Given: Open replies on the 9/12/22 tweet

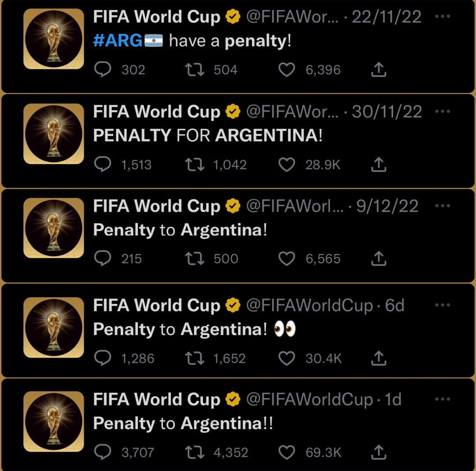Looking at the screenshot, I should pyautogui.click(x=103, y=258).
